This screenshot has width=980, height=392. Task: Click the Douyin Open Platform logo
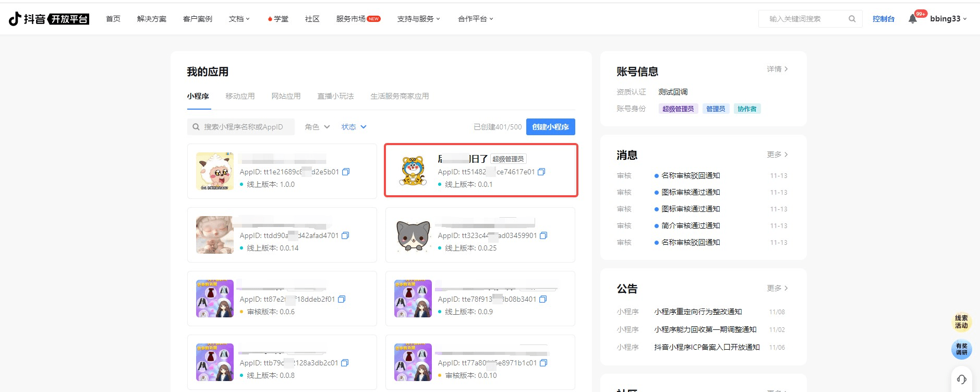point(49,19)
